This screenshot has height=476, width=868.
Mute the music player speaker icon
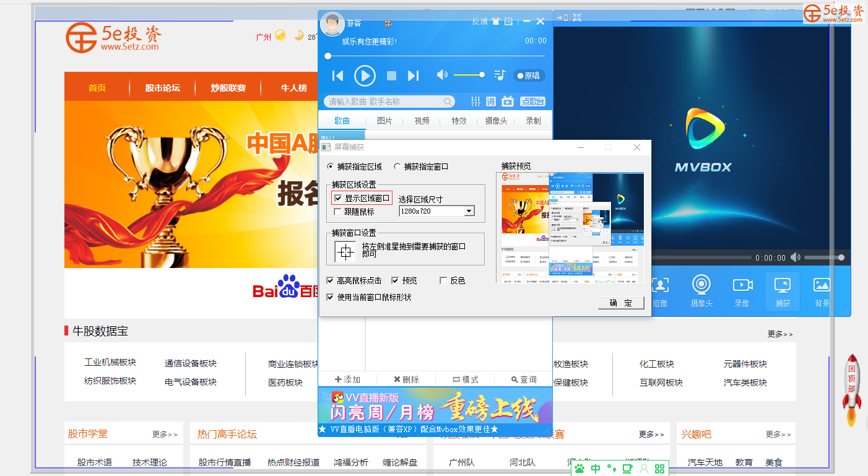442,75
